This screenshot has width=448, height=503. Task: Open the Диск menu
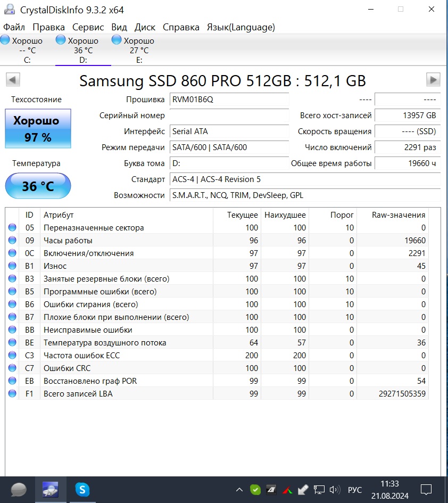point(145,27)
